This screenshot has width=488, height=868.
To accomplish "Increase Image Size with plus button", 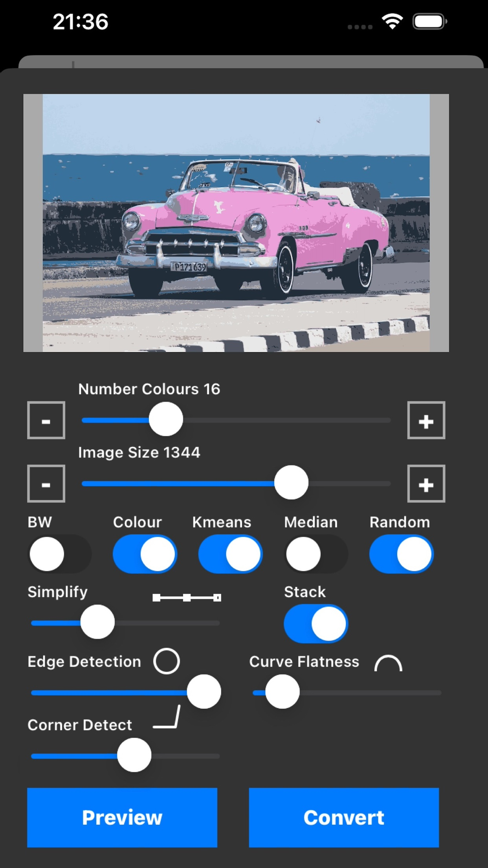I will pos(426,484).
